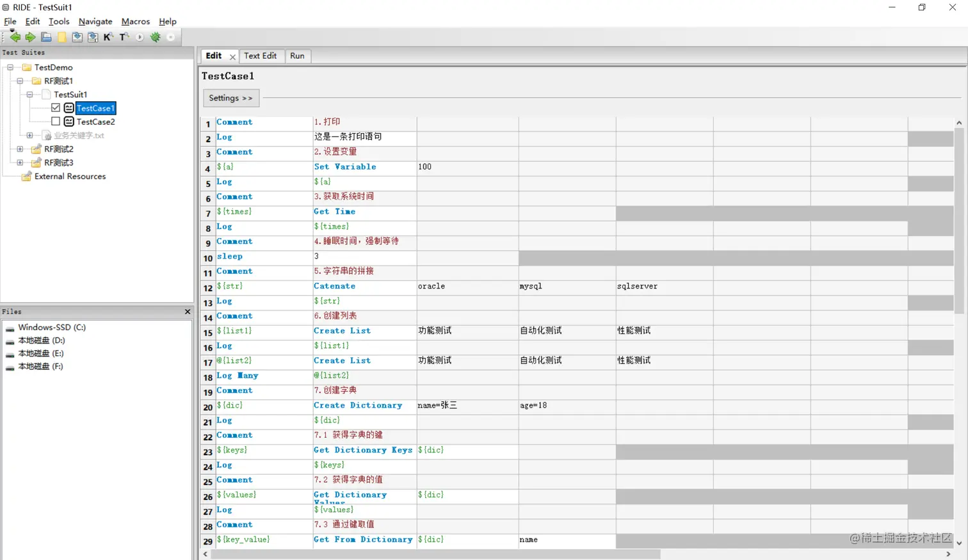Click the robot icon beside TestCase1
Image resolution: width=968 pixels, height=560 pixels.
tap(69, 108)
